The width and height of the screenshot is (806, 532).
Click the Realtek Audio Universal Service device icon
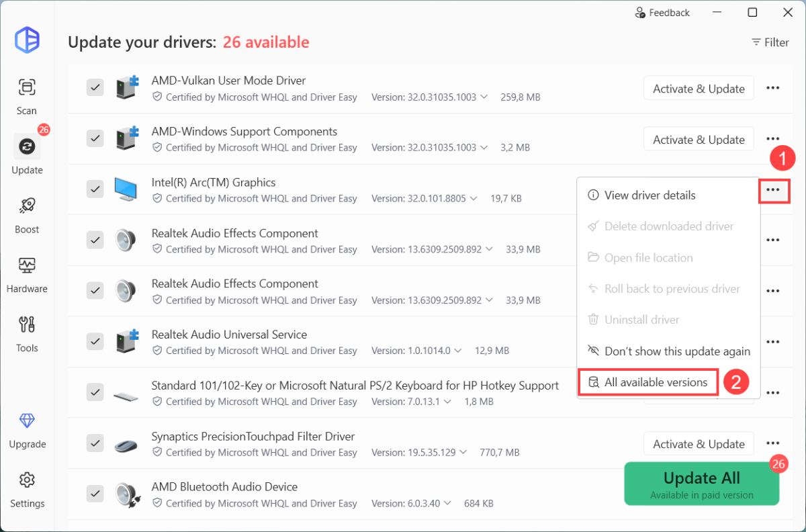(x=126, y=342)
